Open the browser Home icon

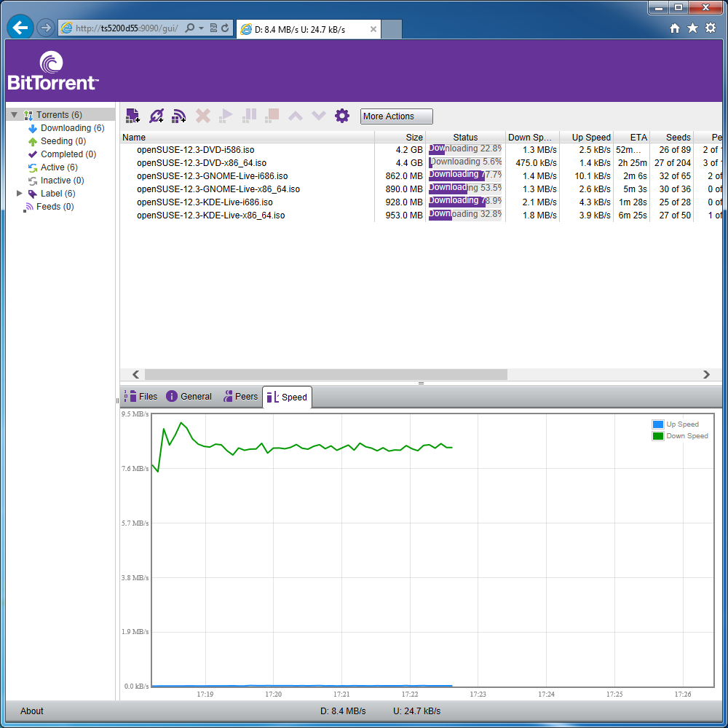(x=675, y=28)
